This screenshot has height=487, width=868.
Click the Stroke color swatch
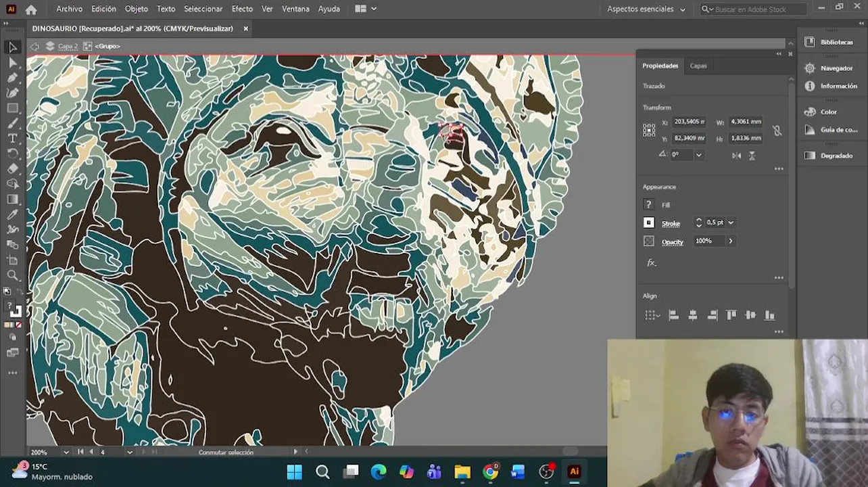coord(649,223)
